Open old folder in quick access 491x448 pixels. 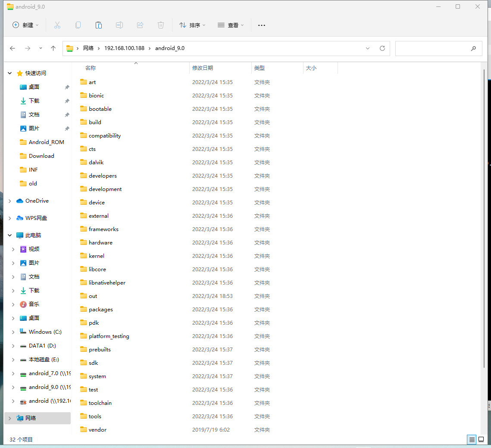[33, 184]
